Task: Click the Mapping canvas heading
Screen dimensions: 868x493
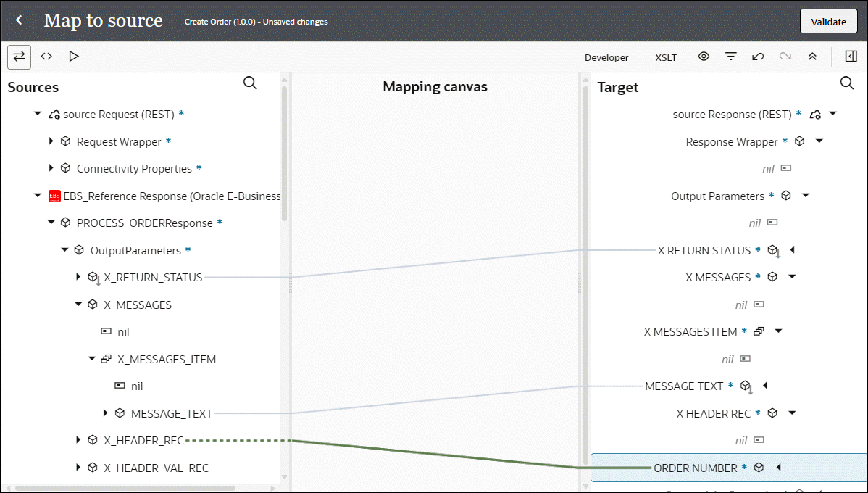Action: click(x=435, y=86)
